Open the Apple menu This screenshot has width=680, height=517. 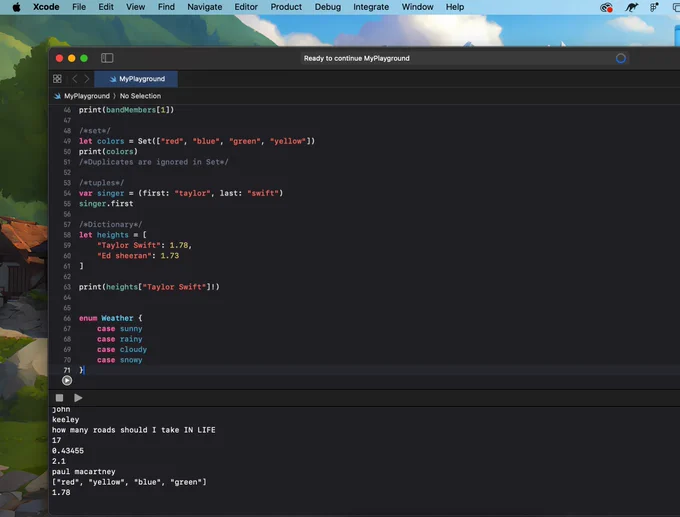coord(16,7)
